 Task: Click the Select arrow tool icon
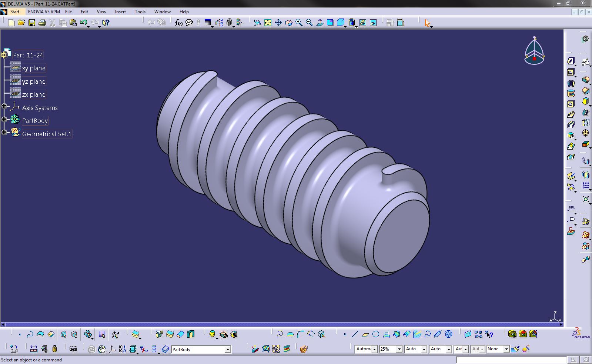427,23
